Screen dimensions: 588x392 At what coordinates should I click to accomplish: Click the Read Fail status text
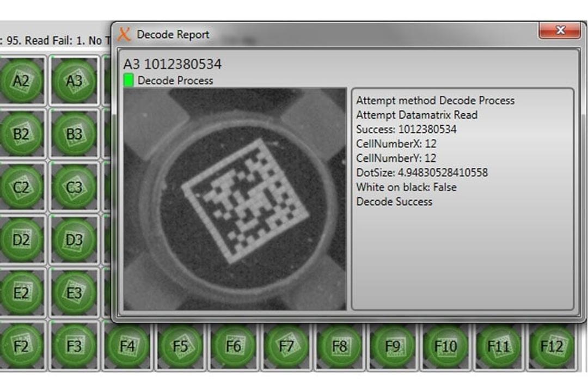click(54, 40)
